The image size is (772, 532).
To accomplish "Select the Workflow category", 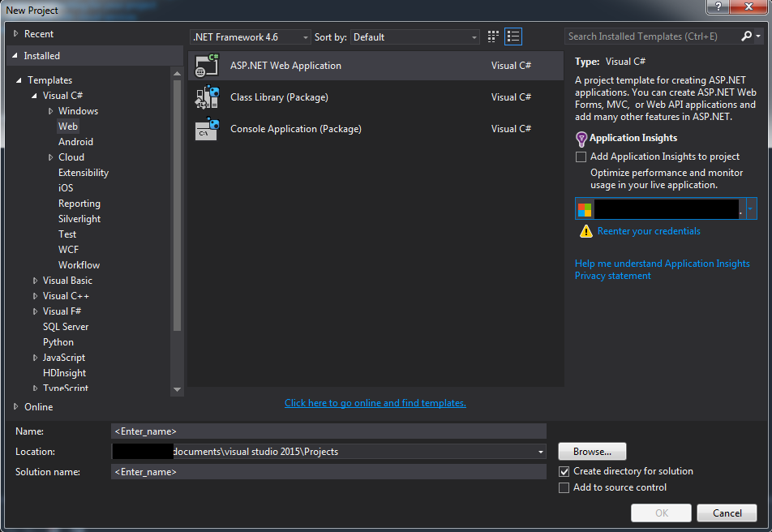I will pyautogui.click(x=79, y=265).
